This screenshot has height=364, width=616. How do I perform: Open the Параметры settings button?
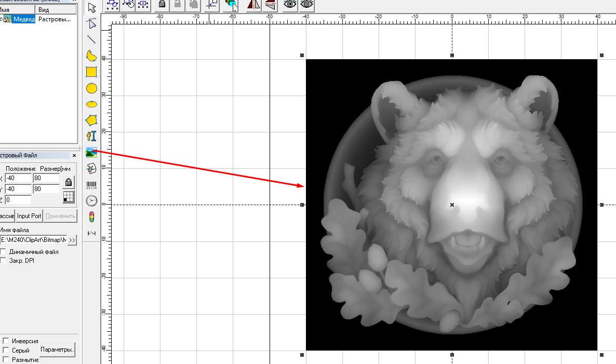click(x=58, y=349)
